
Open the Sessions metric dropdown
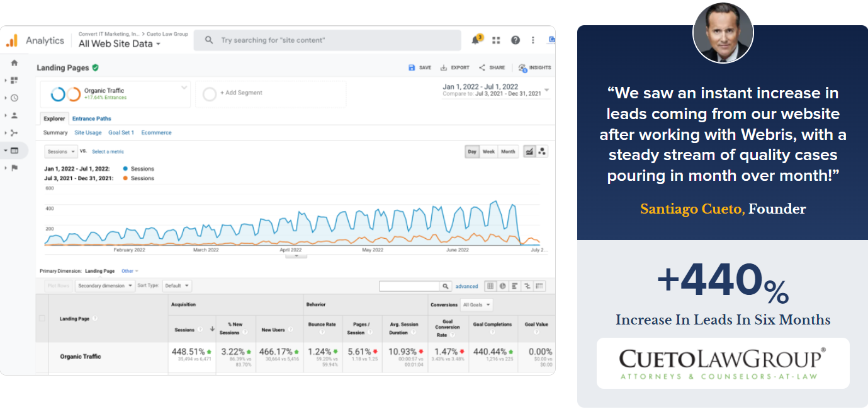[61, 151]
